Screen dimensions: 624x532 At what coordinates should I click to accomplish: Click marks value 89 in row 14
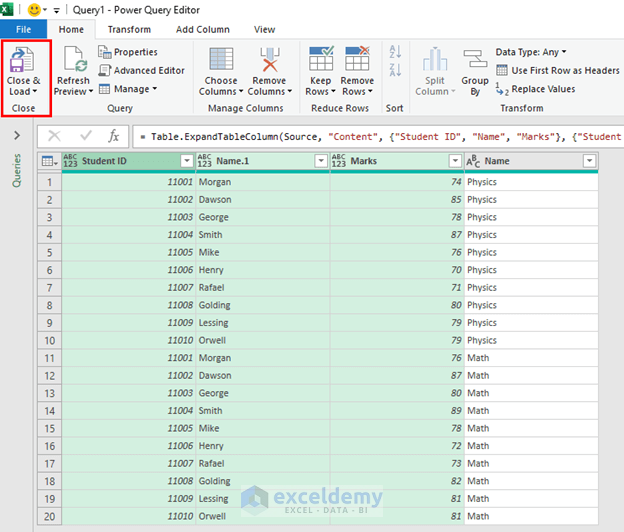pyautogui.click(x=397, y=411)
